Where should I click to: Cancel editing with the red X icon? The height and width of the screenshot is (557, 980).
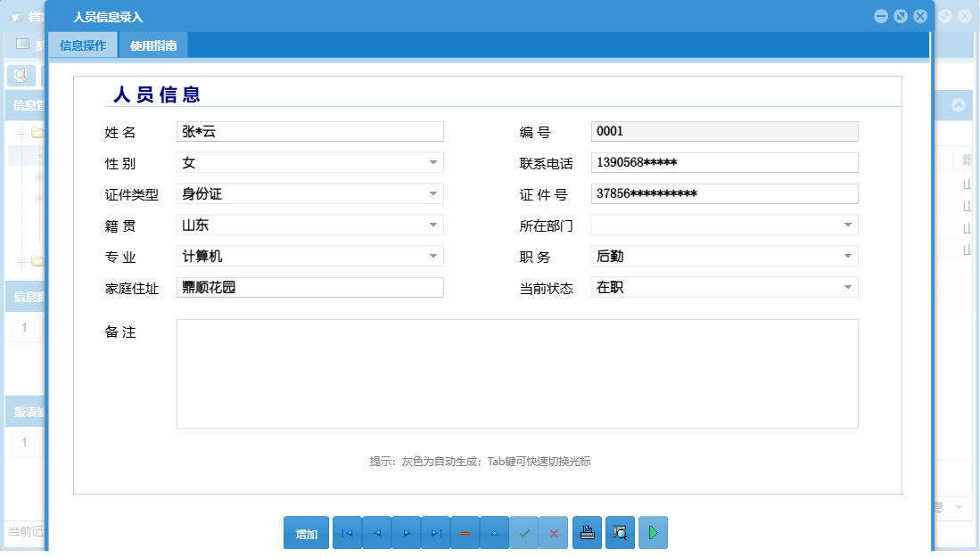tap(553, 532)
